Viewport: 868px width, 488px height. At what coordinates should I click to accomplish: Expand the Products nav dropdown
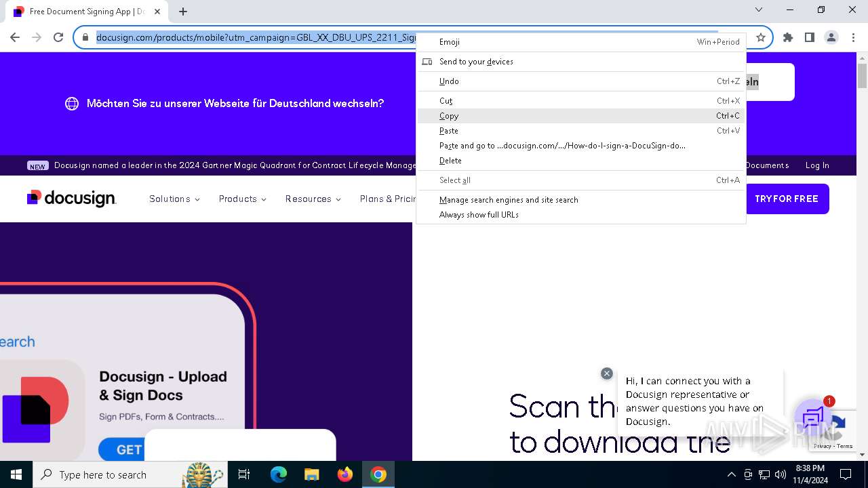pyautogui.click(x=242, y=199)
